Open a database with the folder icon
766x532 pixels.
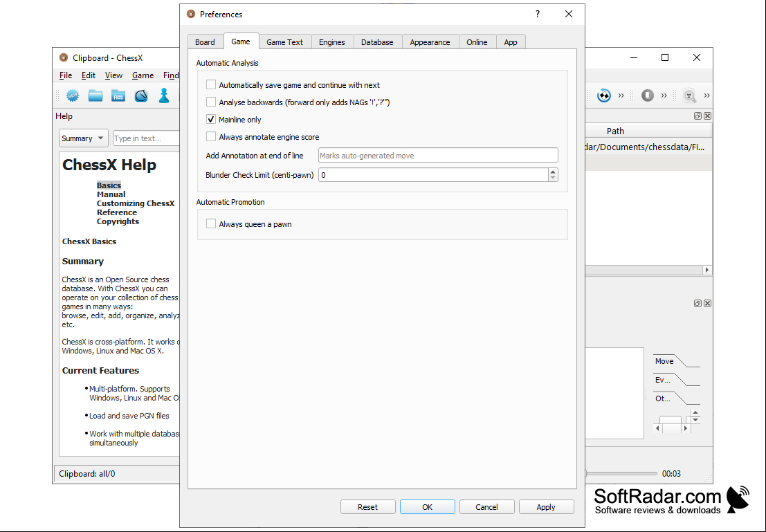[95, 95]
